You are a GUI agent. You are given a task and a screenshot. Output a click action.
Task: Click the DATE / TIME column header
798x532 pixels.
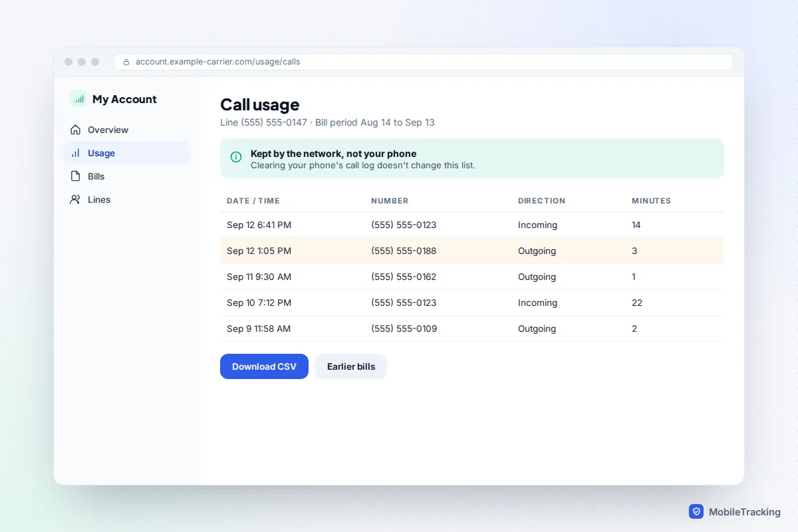click(253, 201)
